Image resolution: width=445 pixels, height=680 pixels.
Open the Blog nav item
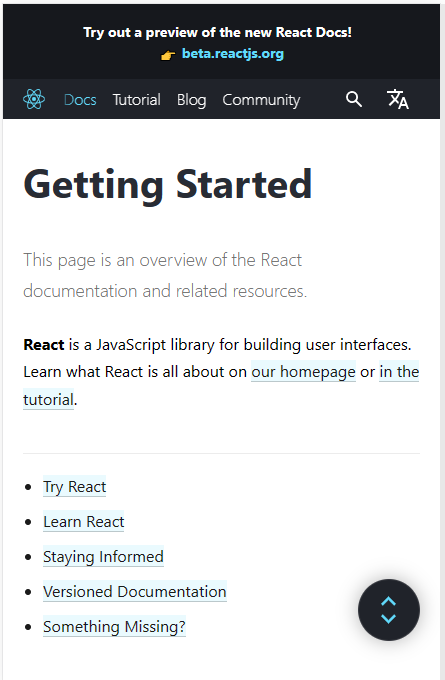[x=191, y=100]
